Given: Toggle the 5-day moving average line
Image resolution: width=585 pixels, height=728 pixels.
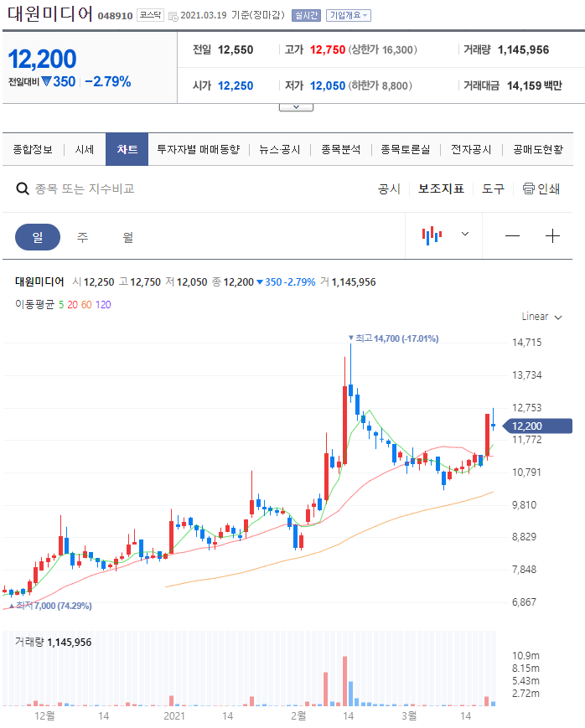Looking at the screenshot, I should tap(61, 305).
